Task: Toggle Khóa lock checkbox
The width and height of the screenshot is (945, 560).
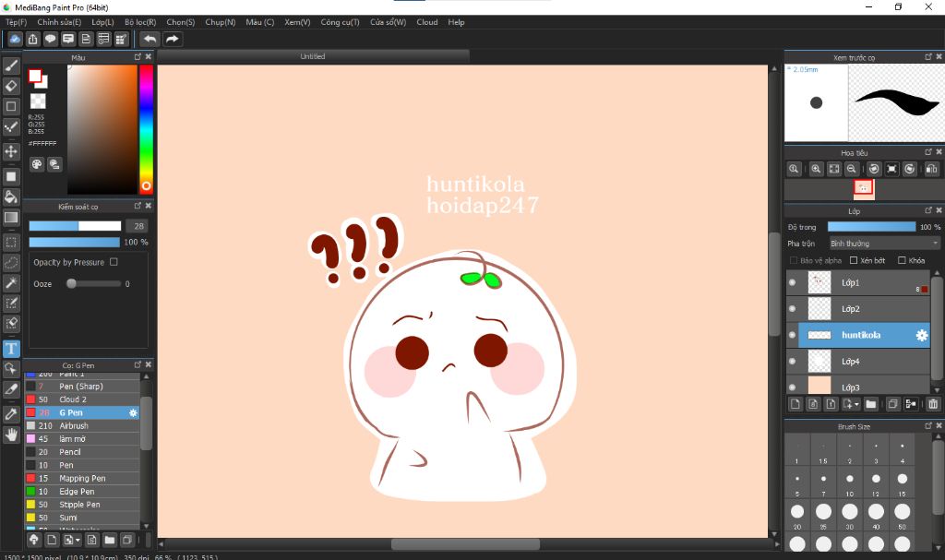Action: (902, 260)
